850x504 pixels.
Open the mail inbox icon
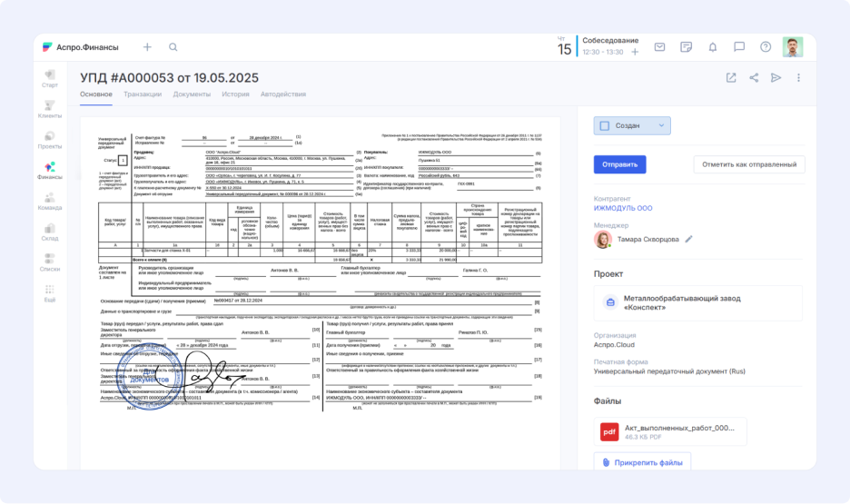tap(659, 47)
